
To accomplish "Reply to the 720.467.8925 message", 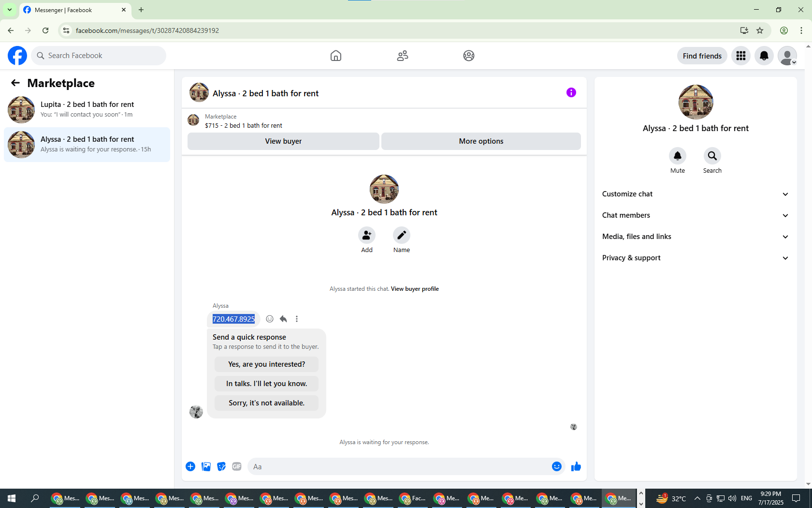I will point(283,319).
